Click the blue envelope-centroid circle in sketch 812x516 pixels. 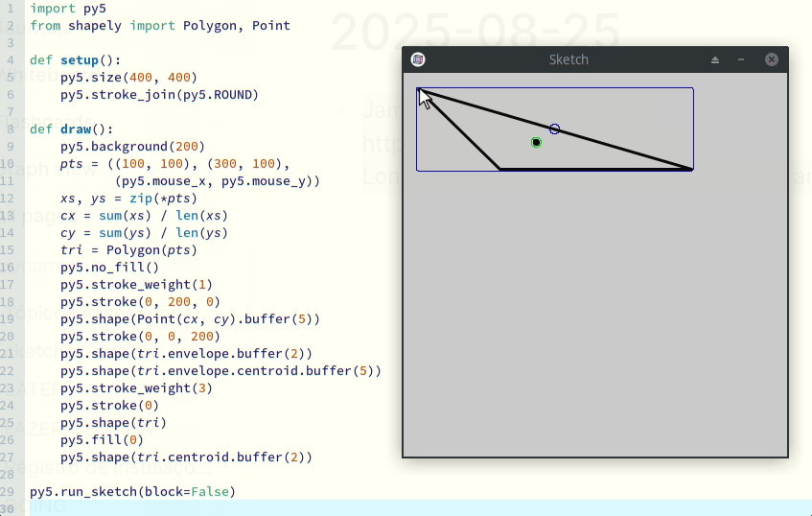point(554,129)
